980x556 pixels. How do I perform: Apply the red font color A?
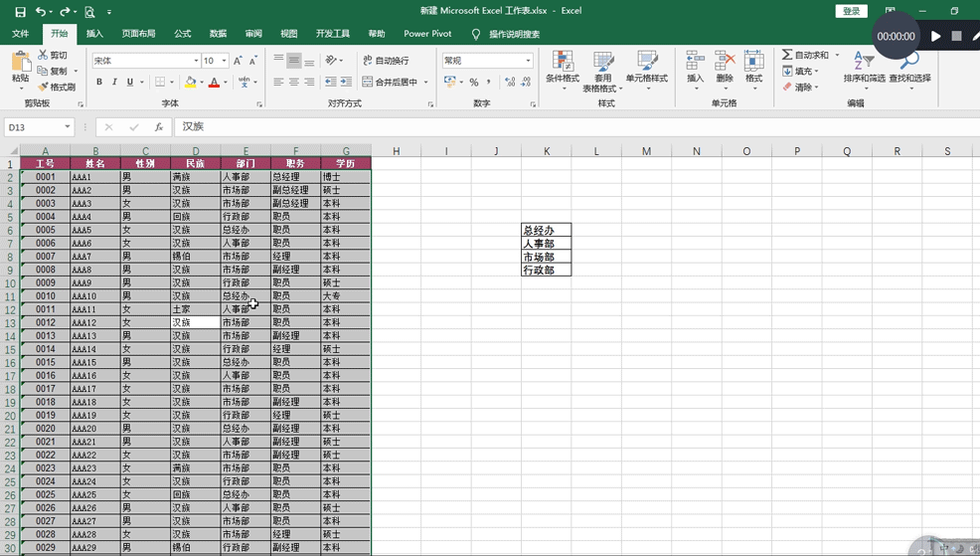coord(215,82)
